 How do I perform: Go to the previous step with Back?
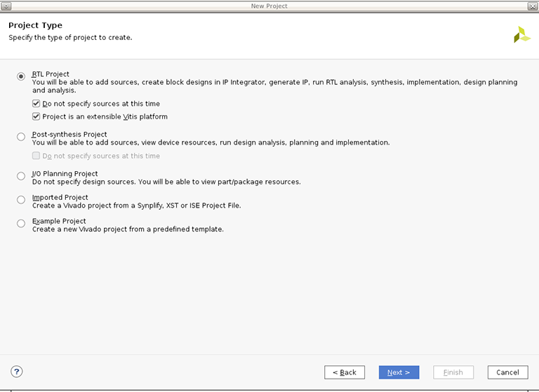point(345,372)
